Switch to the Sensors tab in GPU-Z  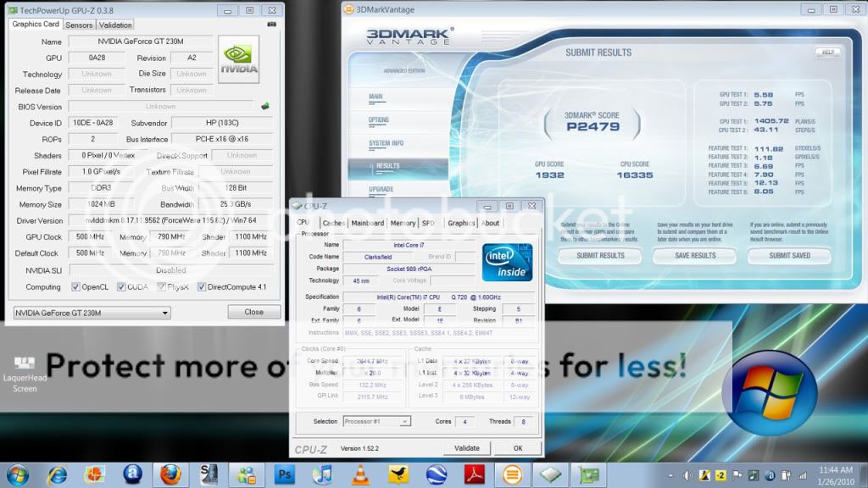(79, 25)
